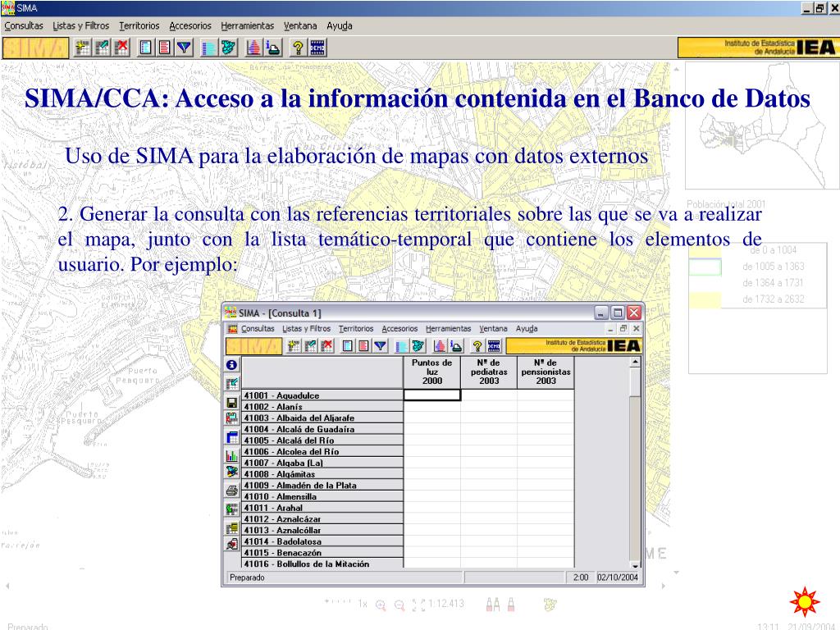Open the red list document icon in outer toolbar
Viewport: 840px width, 630px height.
tap(164, 48)
